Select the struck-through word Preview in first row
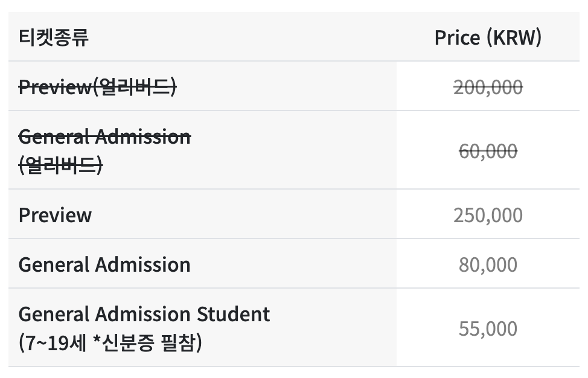This screenshot has width=588, height=378. click(54, 88)
